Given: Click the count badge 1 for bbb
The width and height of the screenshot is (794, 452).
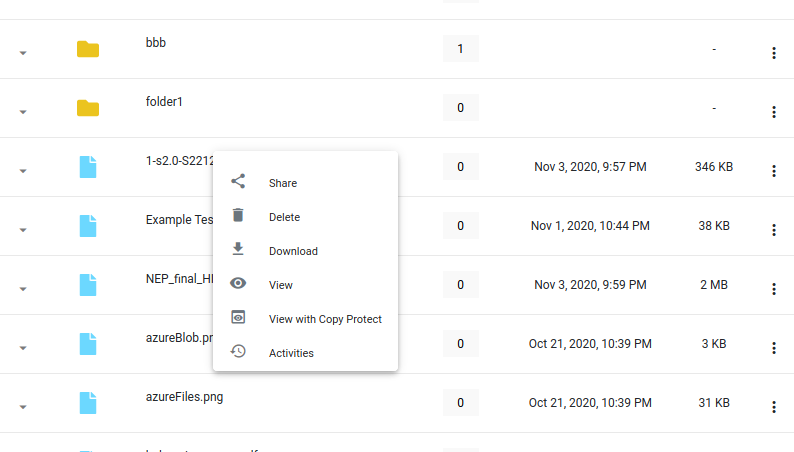Looking at the screenshot, I should (460, 49).
